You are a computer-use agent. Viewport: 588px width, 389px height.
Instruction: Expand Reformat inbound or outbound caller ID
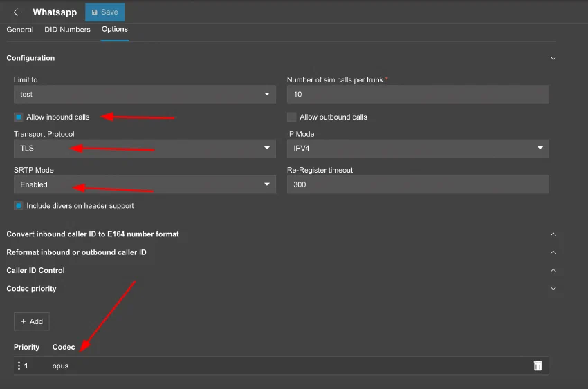(x=553, y=252)
